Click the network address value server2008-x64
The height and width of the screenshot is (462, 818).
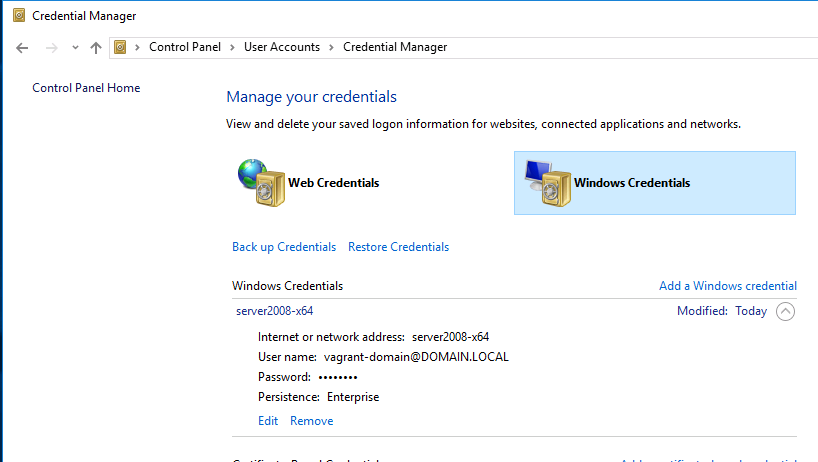pyautogui.click(x=450, y=337)
